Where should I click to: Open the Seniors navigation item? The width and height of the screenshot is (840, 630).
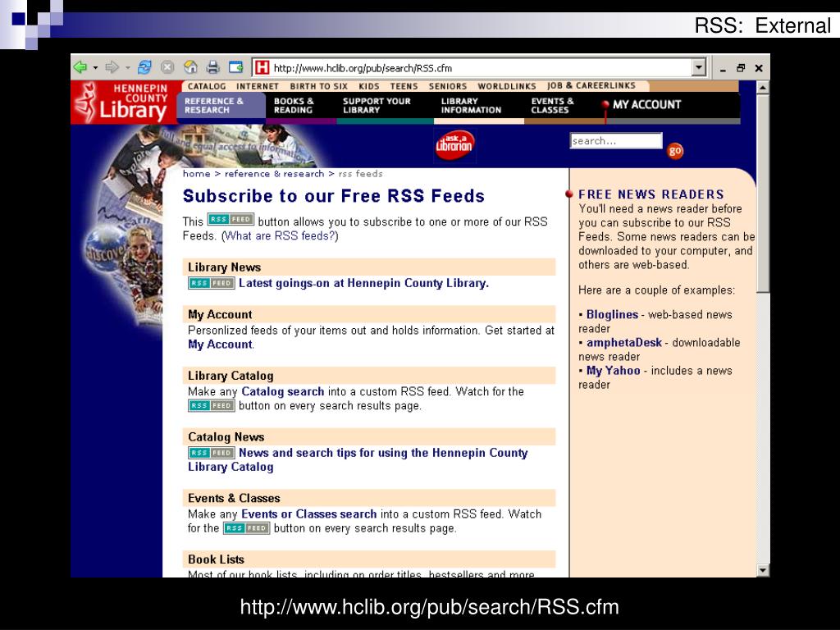pyautogui.click(x=448, y=86)
